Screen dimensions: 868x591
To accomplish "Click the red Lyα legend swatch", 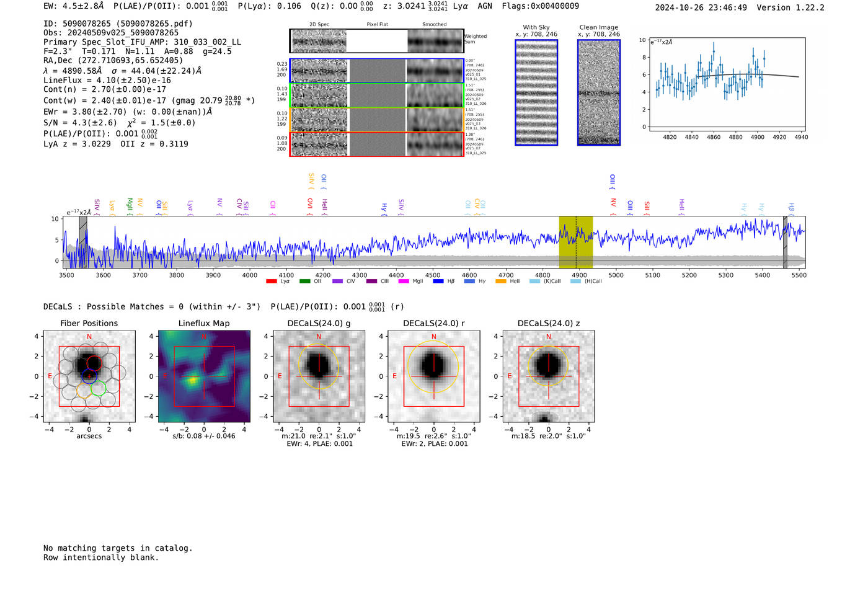I will tap(271, 282).
